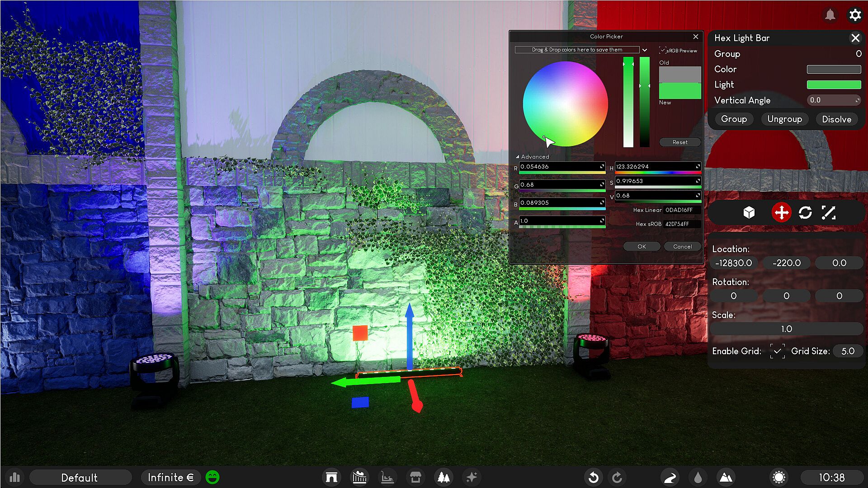868x488 pixels.
Task: Click the Ungroup button
Action: (x=784, y=119)
